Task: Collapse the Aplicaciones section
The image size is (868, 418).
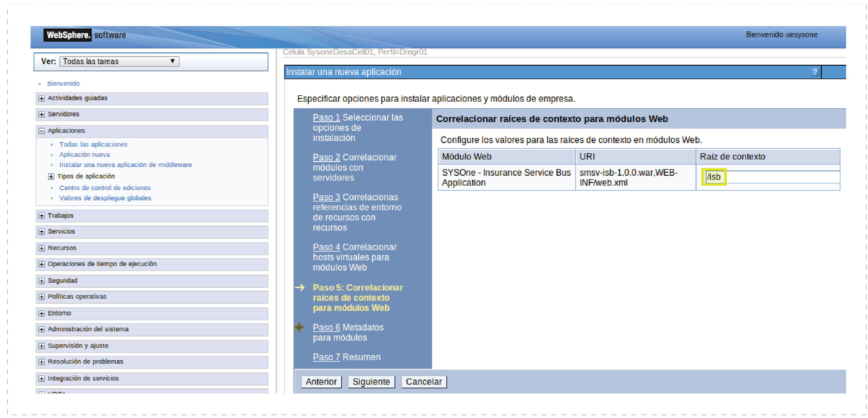Action: point(41,131)
